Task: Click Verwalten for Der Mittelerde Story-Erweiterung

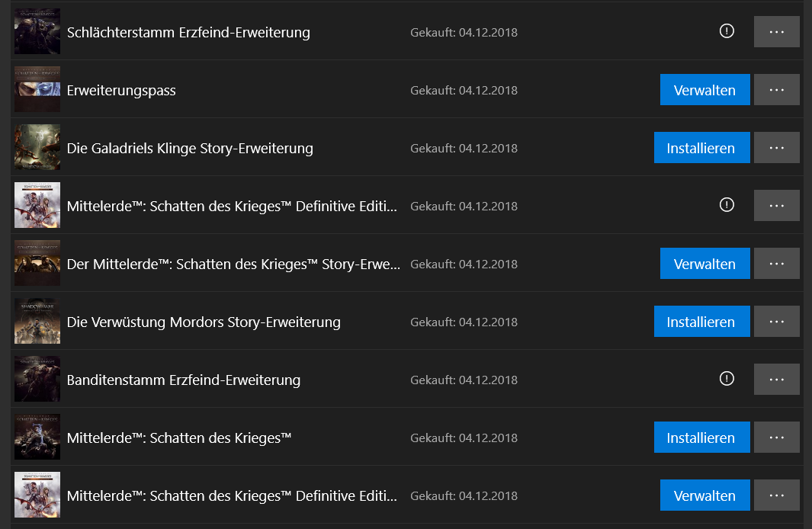Action: point(704,264)
